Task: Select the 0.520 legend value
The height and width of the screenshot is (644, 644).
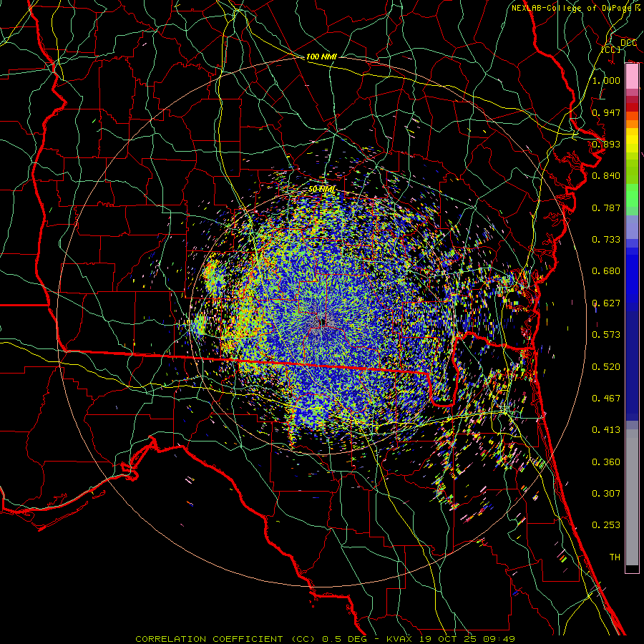Action: 606,367
